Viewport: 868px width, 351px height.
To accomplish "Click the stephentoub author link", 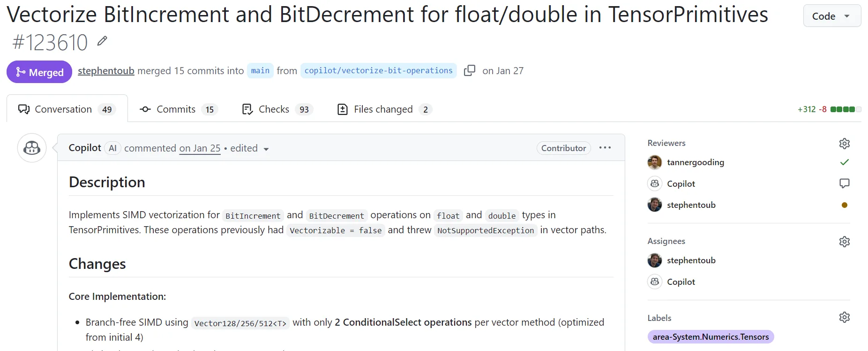I will click(x=106, y=71).
